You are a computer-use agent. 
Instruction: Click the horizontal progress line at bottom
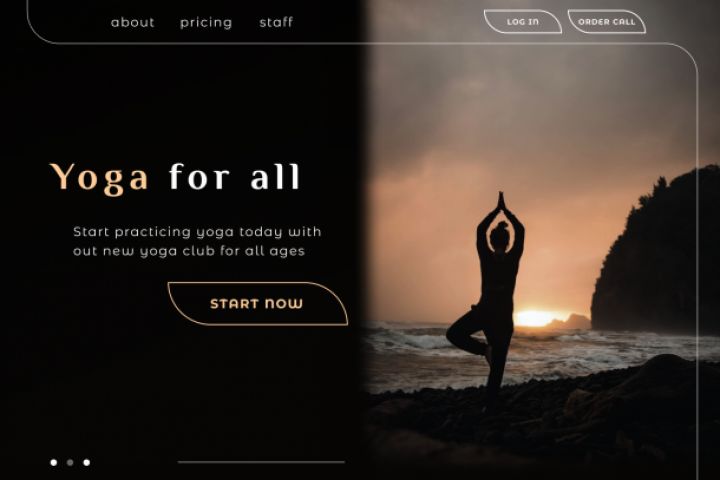261,462
